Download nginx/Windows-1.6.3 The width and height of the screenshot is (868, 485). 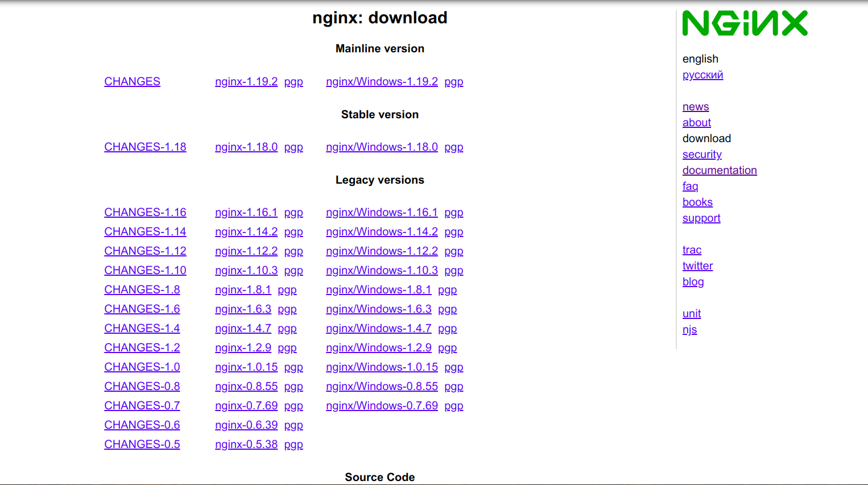[378, 309]
